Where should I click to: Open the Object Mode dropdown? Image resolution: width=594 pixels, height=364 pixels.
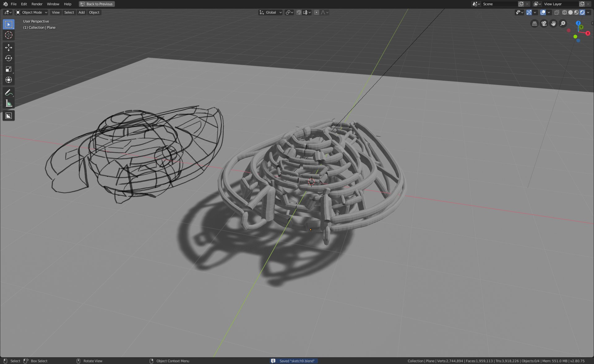[x=32, y=12]
